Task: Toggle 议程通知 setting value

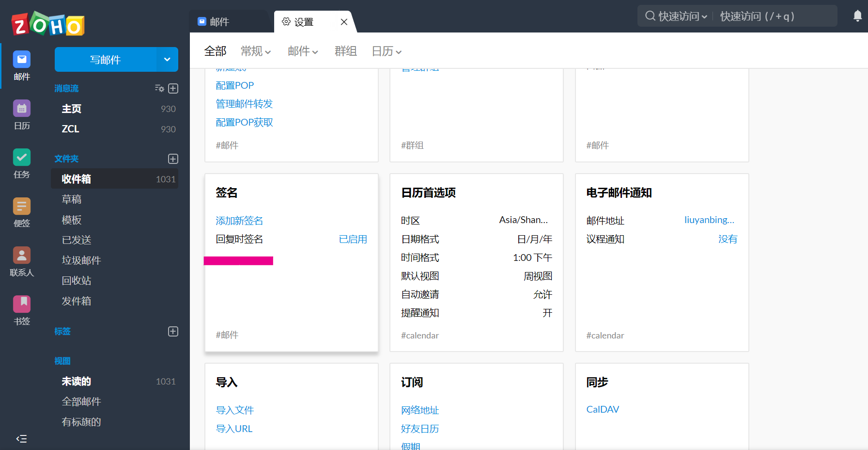Action: tap(727, 239)
